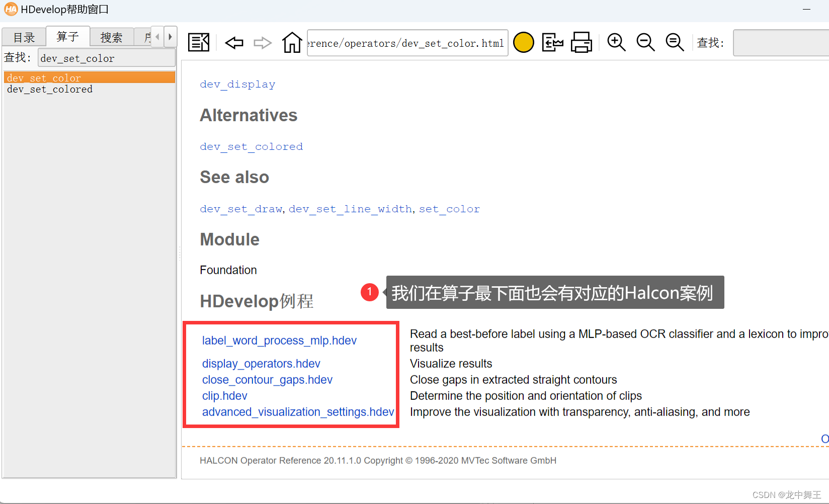Open advanced_visualization_settings.hdev example
The height and width of the screenshot is (504, 829).
tap(298, 412)
